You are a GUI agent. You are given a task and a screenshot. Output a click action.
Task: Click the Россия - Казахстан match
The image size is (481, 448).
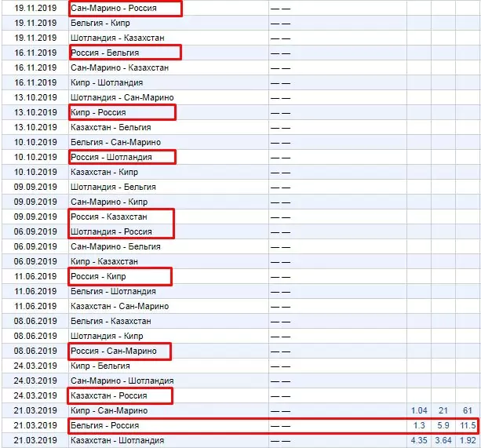109,217
